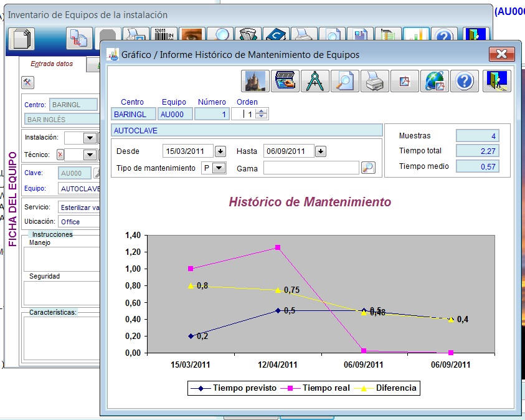Click the Equipo field in Inventario window

(x=79, y=189)
